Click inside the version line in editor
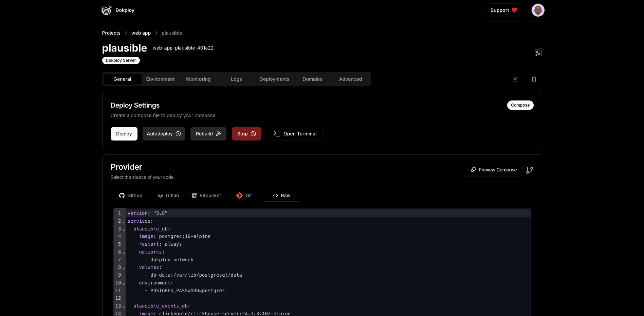 click(x=328, y=213)
